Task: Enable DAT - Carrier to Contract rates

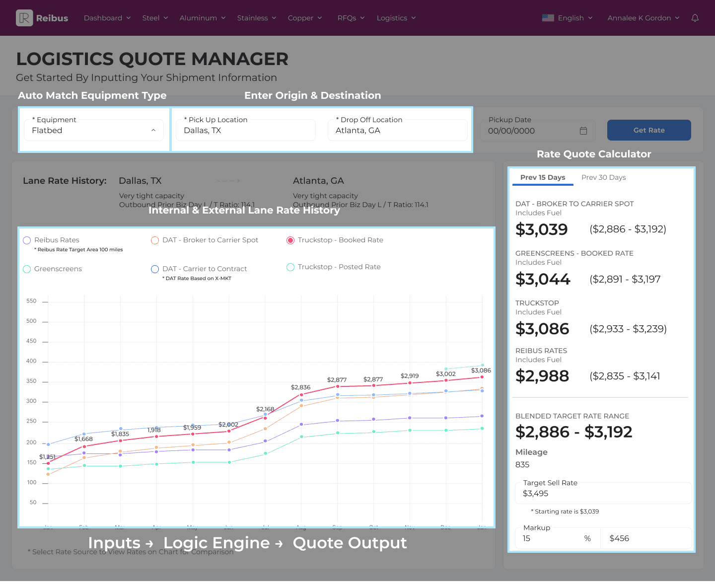Action: [155, 269]
